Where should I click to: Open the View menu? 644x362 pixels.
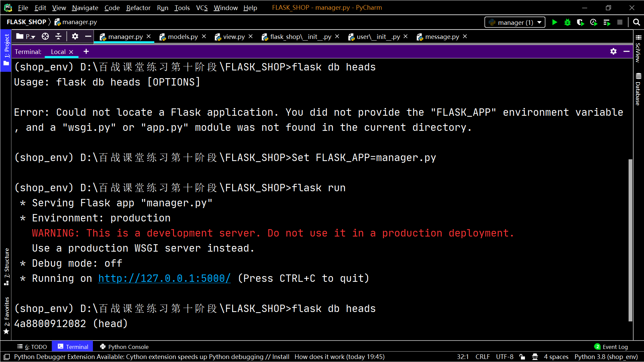click(x=59, y=8)
